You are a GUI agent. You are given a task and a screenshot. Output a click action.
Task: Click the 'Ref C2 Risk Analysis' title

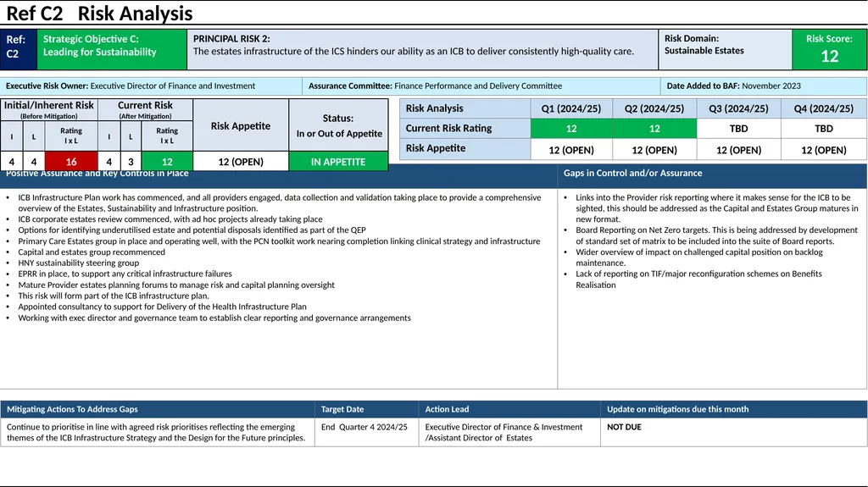[100, 13]
